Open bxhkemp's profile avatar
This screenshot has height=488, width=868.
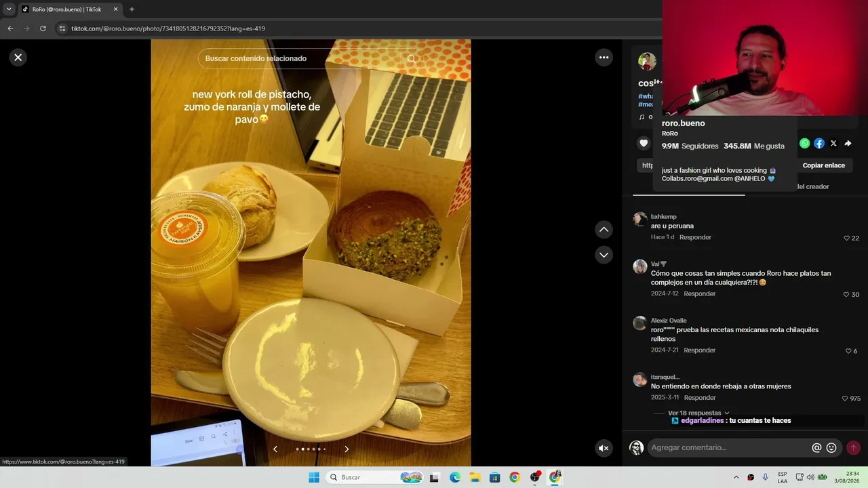point(639,219)
